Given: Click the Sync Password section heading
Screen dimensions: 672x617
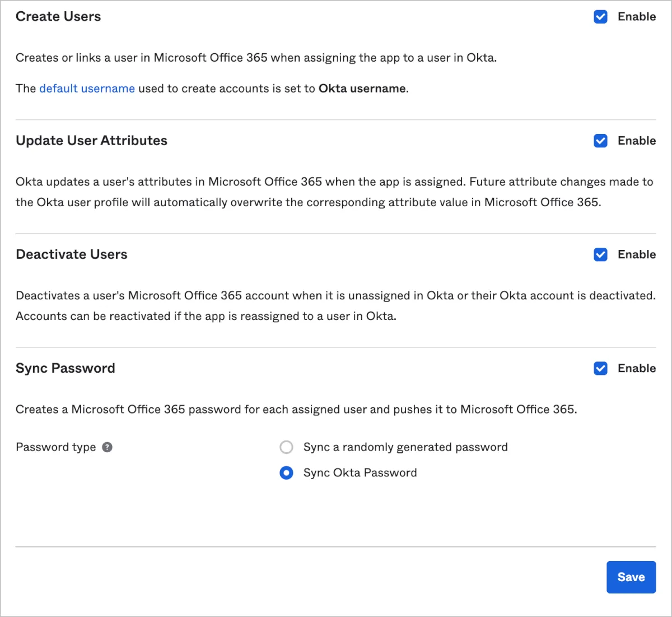Looking at the screenshot, I should click(66, 368).
